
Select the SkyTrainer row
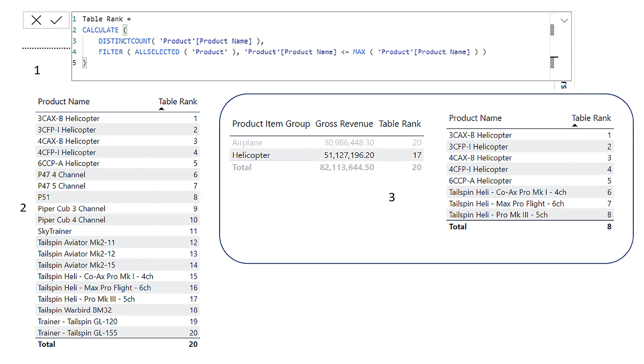[55, 231]
